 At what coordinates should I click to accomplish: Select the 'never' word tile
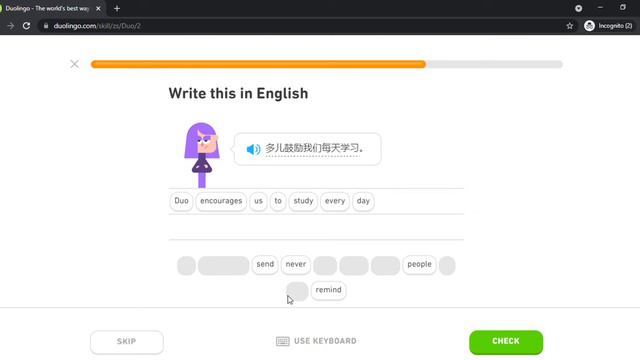(296, 264)
